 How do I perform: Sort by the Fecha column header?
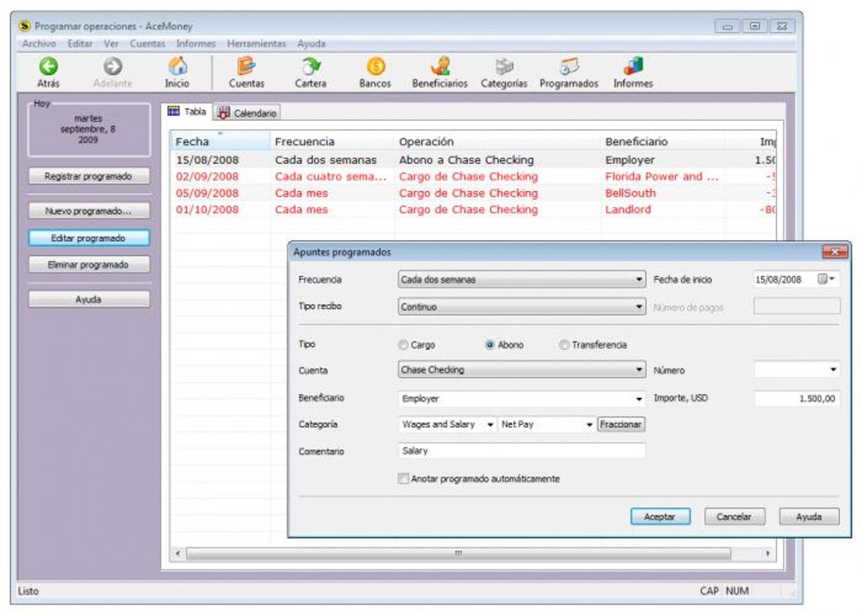pyautogui.click(x=220, y=141)
